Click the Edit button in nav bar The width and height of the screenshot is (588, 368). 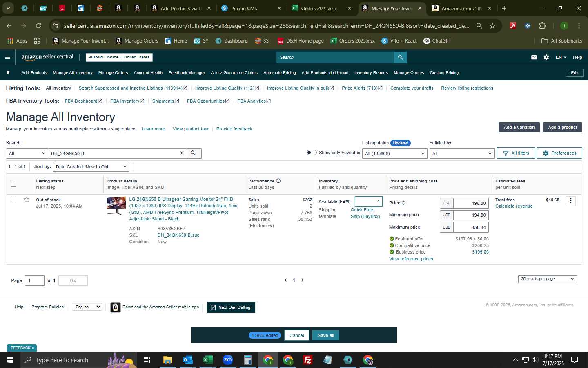click(575, 73)
